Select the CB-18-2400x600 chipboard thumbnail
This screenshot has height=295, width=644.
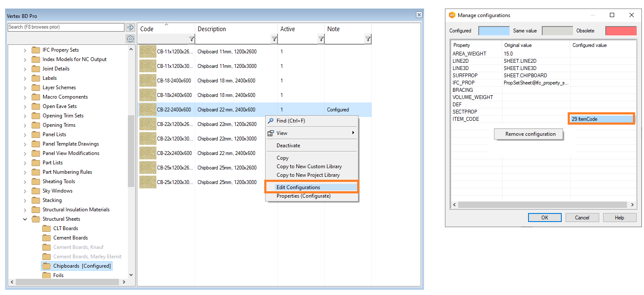tap(147, 81)
